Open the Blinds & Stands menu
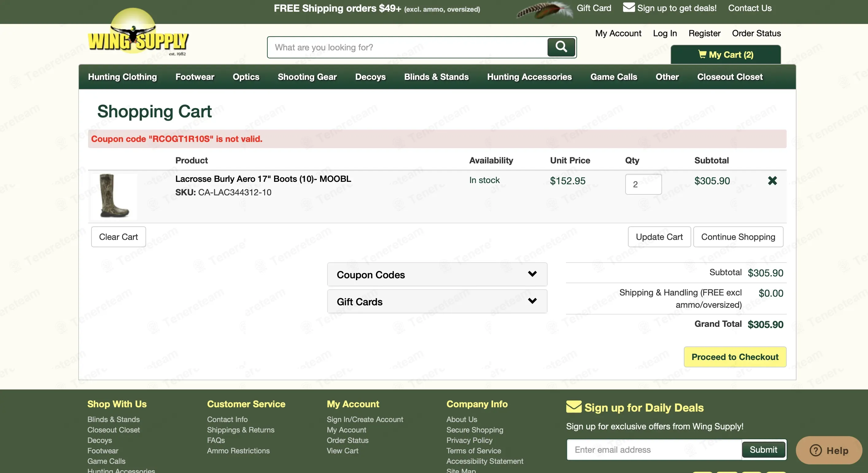Screen dimensions: 868x473 (x=436, y=77)
